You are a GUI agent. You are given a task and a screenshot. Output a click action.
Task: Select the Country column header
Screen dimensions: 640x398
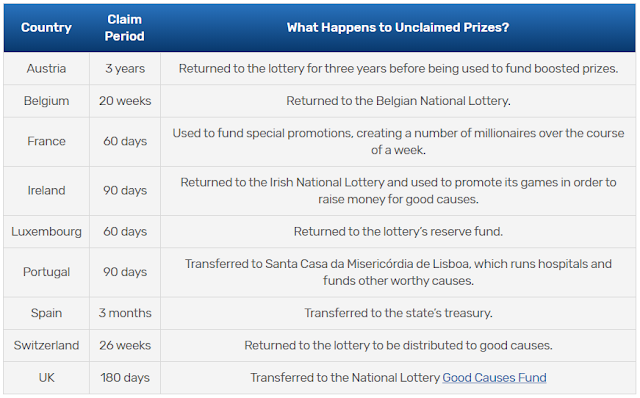pos(46,27)
